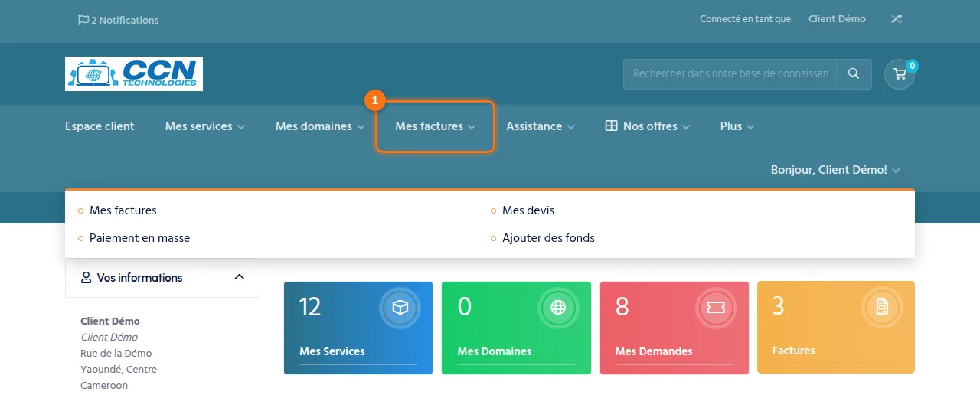Toggle the Mes factures dropdown menu
The width and height of the screenshot is (980, 398).
click(x=435, y=126)
